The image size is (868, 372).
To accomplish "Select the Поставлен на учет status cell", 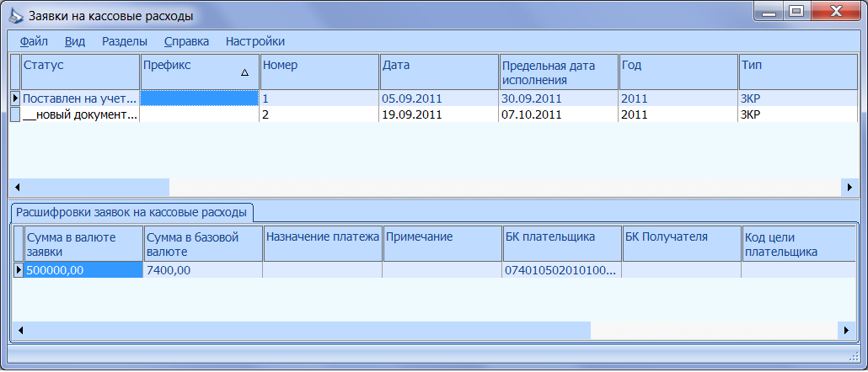I will (x=80, y=98).
